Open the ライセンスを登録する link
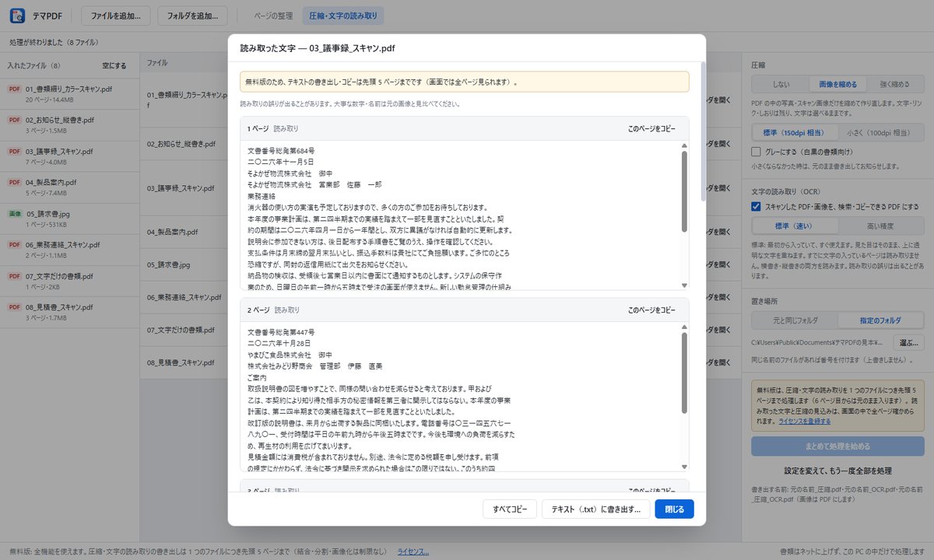Image resolution: width=934 pixels, height=560 pixels. click(804, 421)
